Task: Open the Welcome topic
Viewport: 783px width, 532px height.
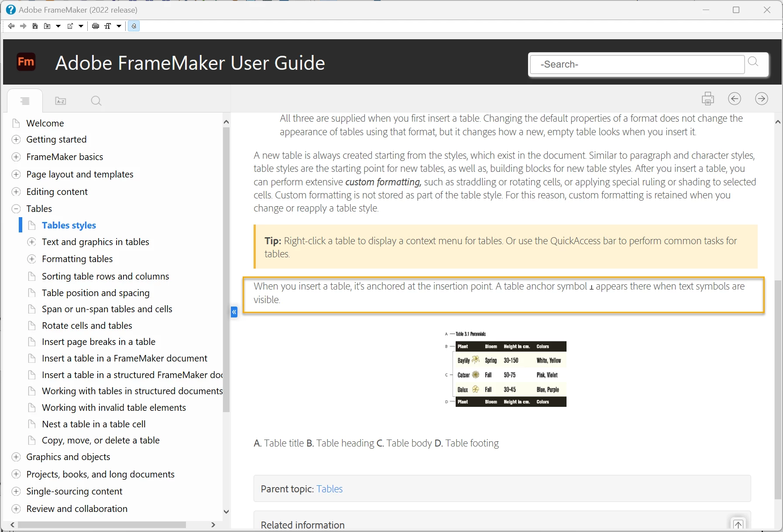Action: [x=45, y=123]
